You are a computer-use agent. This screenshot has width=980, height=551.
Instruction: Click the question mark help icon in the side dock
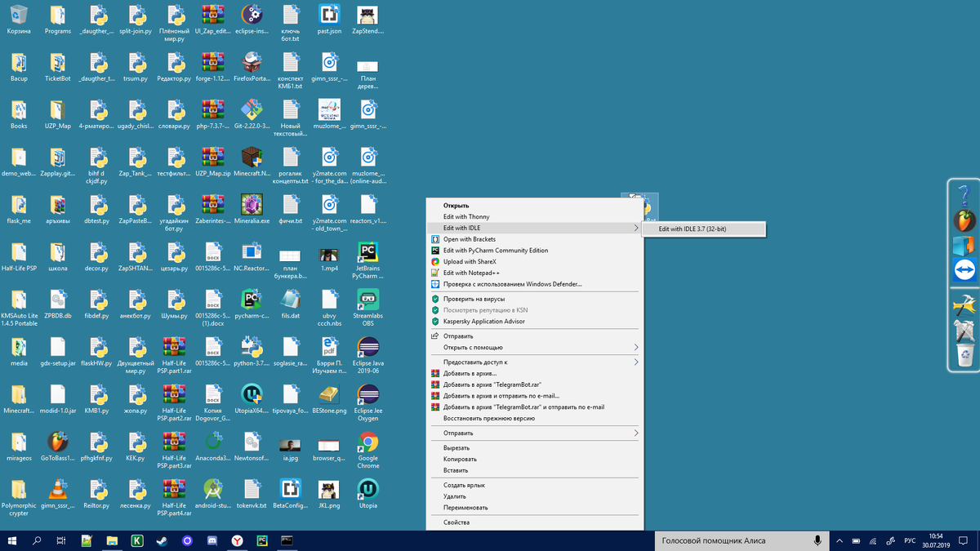pos(964,196)
